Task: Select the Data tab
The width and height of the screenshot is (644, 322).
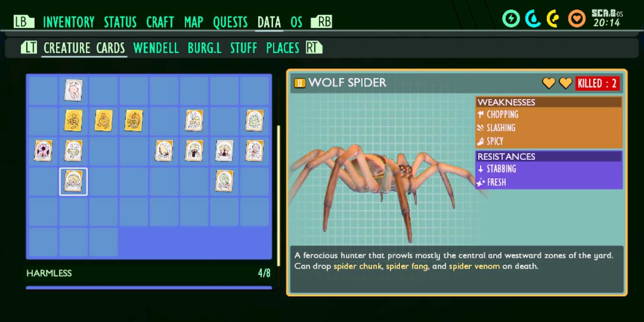Action: coord(269,22)
